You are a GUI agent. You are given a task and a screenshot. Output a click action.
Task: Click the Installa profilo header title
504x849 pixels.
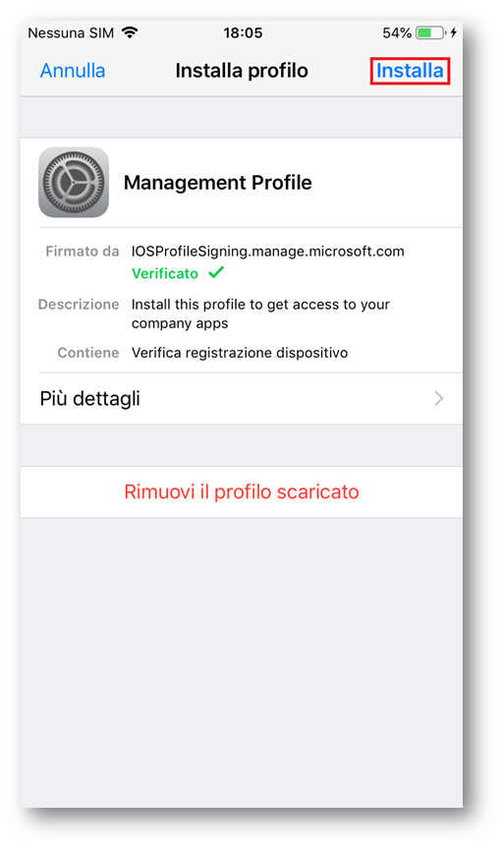click(x=242, y=71)
